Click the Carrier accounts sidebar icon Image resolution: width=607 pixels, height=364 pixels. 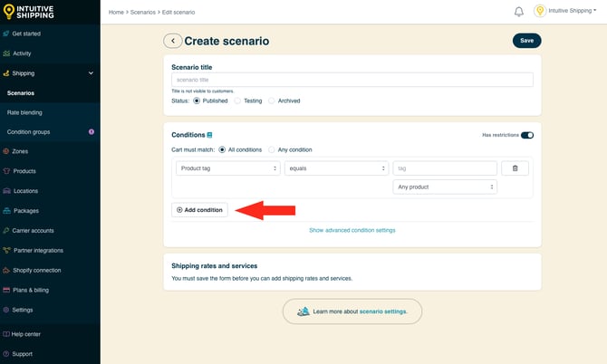pos(5,231)
